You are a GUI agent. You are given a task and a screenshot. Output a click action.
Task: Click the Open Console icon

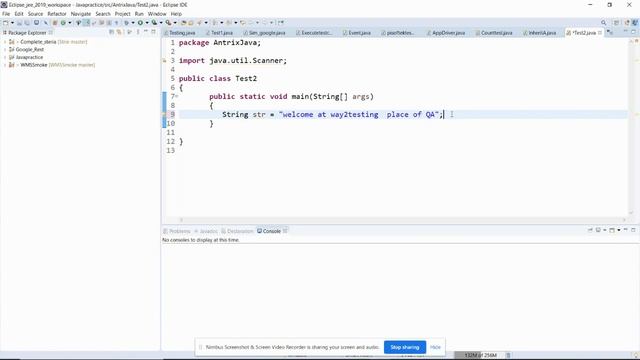pos(612,230)
